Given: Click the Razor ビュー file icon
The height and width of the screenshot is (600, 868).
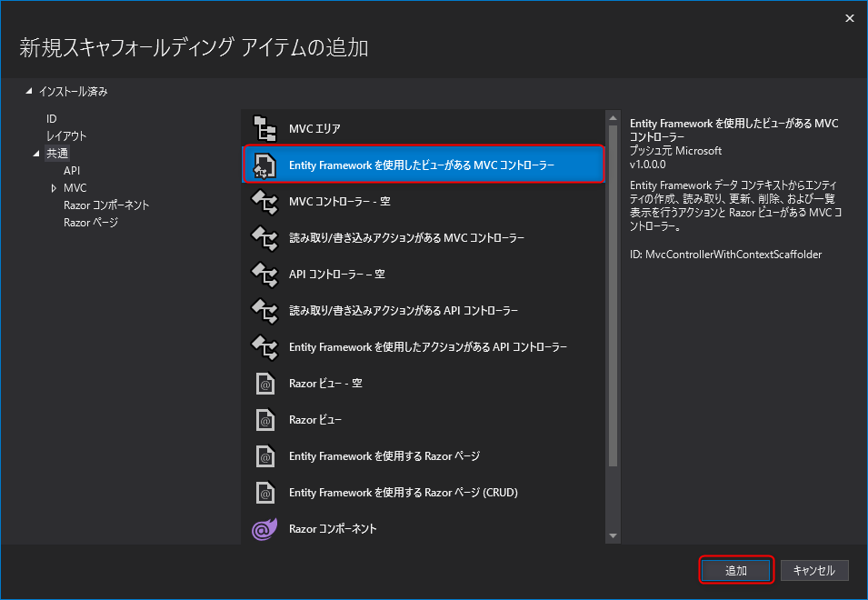Looking at the screenshot, I should (265, 420).
